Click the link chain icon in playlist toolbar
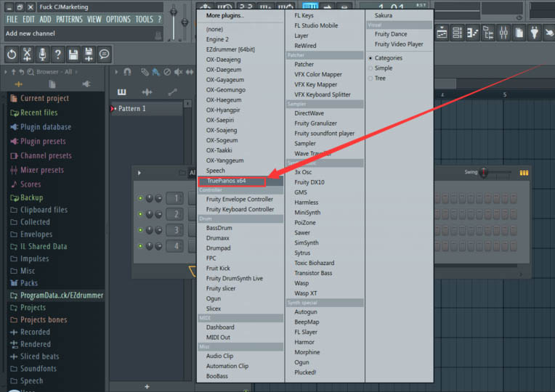The height and width of the screenshot is (392, 555). coord(145,72)
